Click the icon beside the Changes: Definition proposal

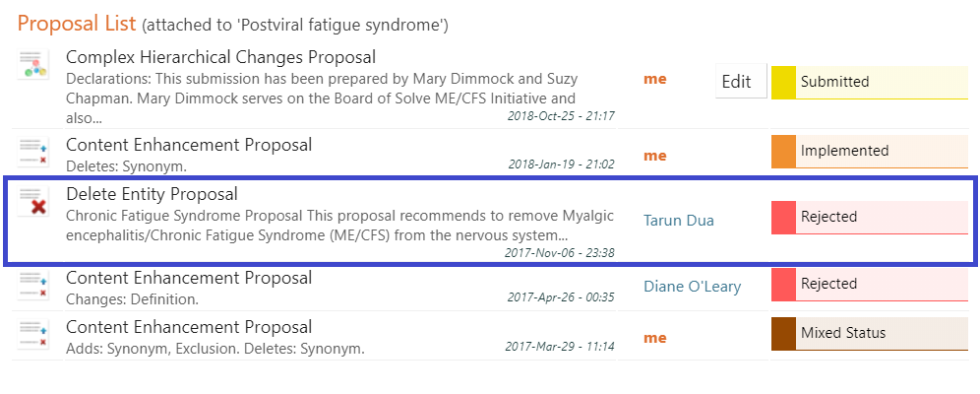point(33,285)
